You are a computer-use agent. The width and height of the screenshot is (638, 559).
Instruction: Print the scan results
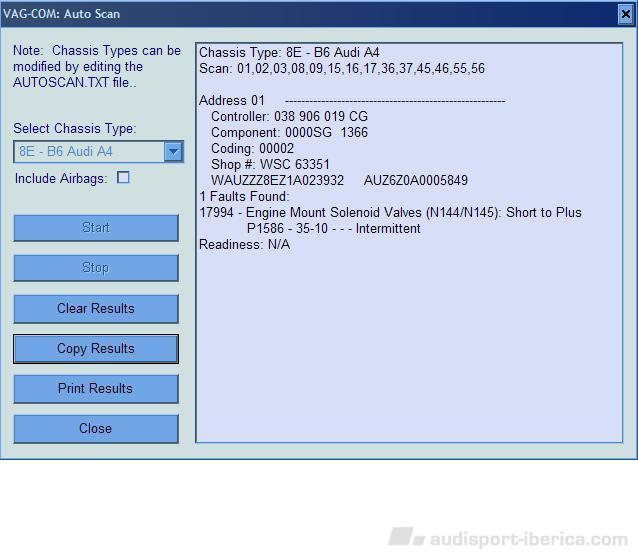click(x=96, y=389)
